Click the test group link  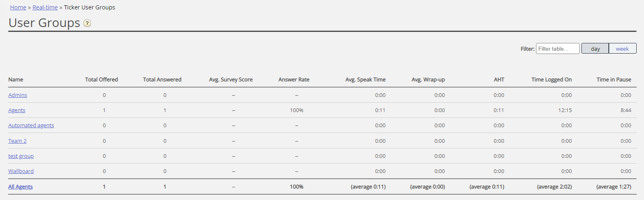pyautogui.click(x=21, y=156)
